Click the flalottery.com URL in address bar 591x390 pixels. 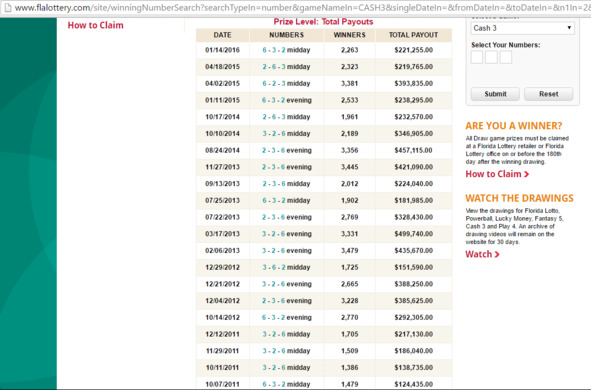pyautogui.click(x=302, y=8)
